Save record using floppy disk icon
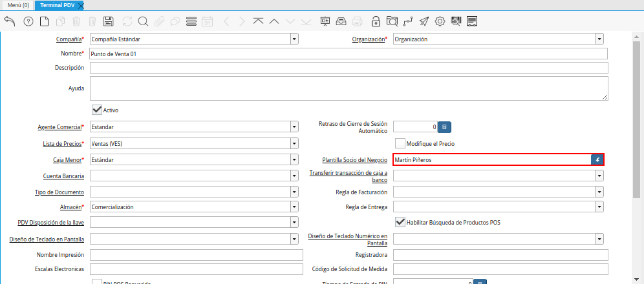 click(109, 21)
